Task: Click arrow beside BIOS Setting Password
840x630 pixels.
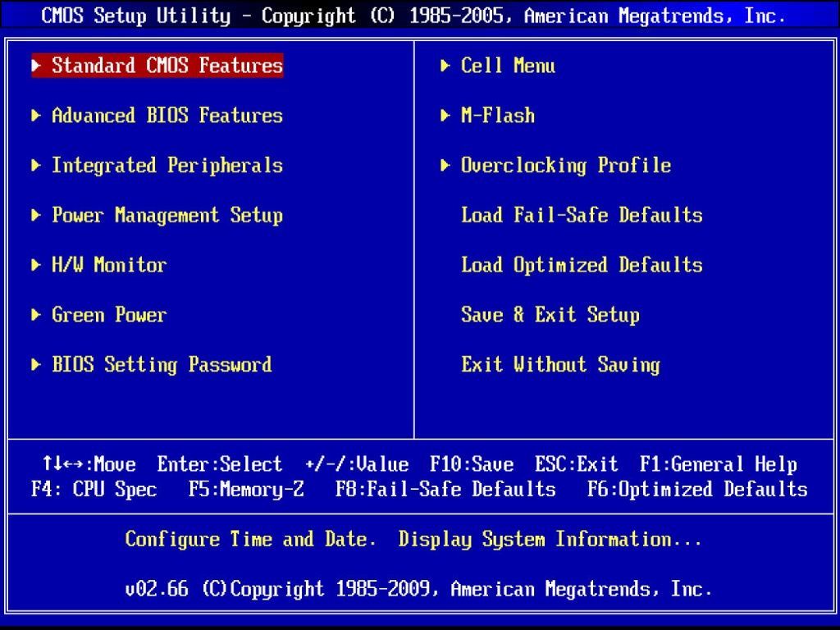Action: (x=36, y=364)
